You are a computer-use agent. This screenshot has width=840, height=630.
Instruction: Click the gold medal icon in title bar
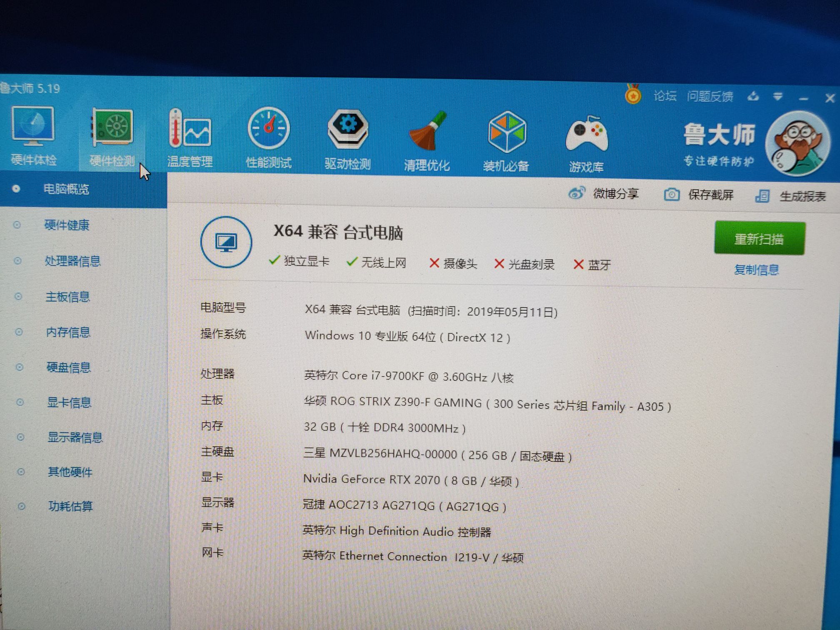tap(633, 94)
